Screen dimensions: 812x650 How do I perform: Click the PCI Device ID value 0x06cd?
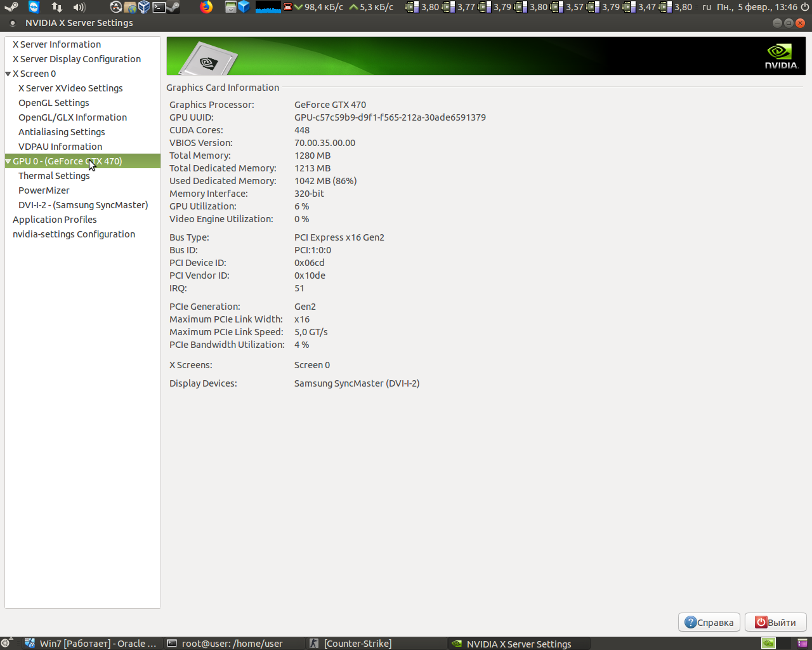(309, 263)
